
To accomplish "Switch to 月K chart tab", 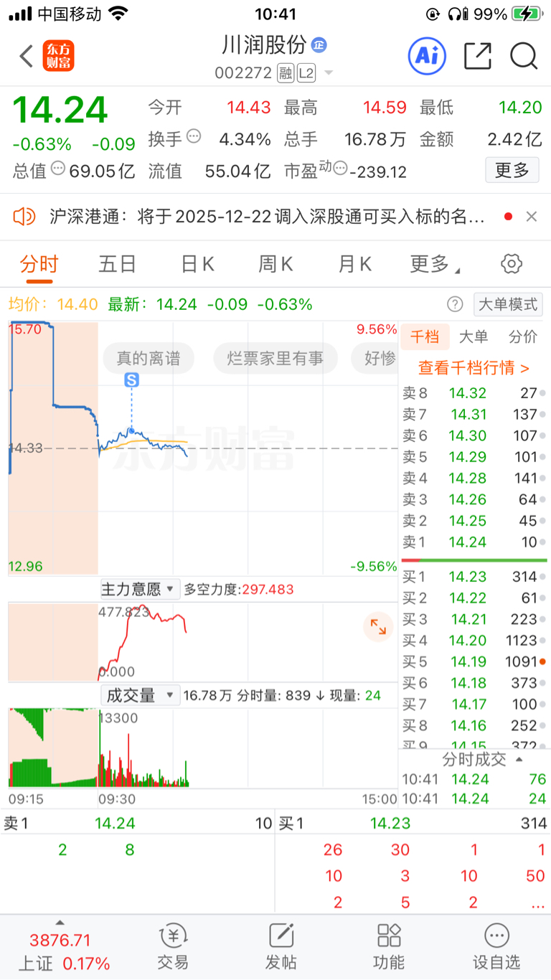I will 354,264.
